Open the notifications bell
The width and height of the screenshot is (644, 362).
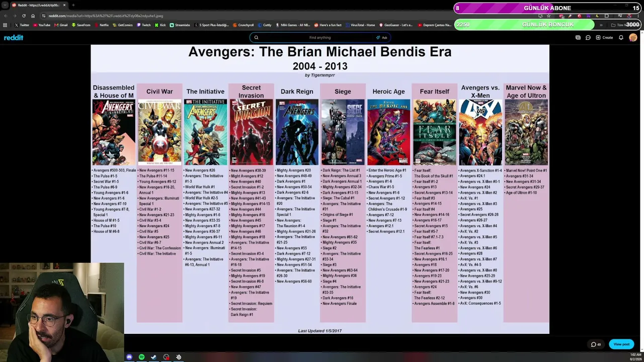(x=621, y=38)
